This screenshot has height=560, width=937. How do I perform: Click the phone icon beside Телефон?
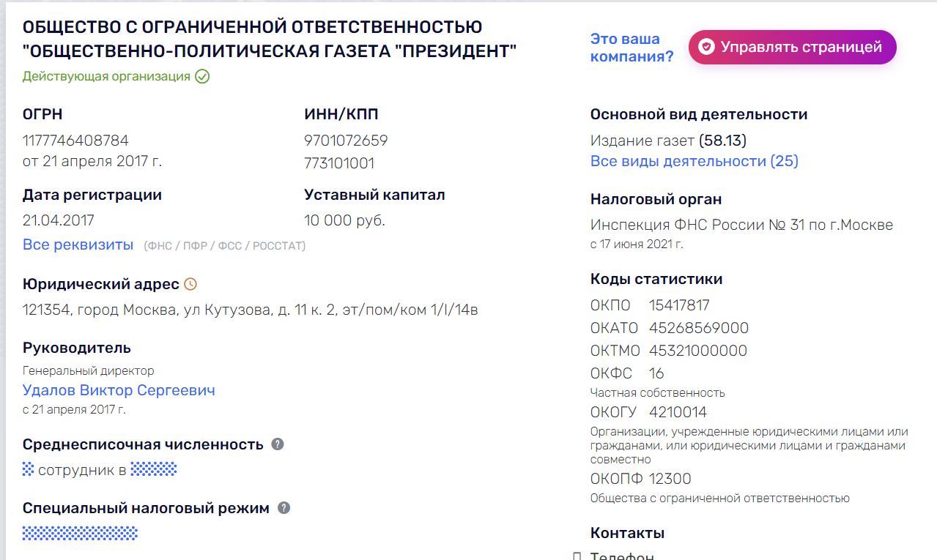click(x=577, y=556)
